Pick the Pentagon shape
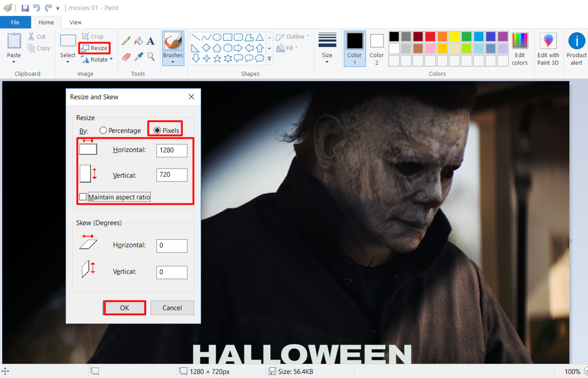 pyautogui.click(x=217, y=48)
